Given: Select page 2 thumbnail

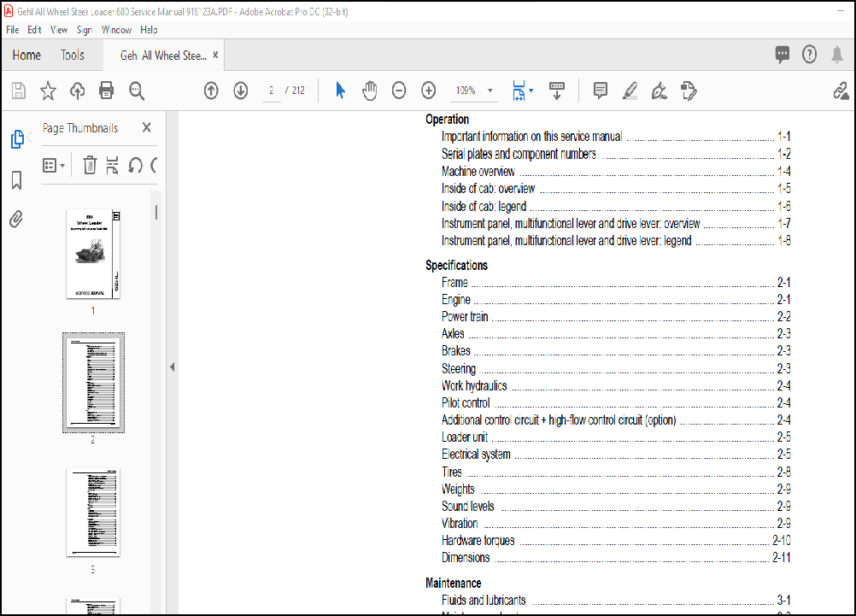Looking at the screenshot, I should pyautogui.click(x=93, y=382).
